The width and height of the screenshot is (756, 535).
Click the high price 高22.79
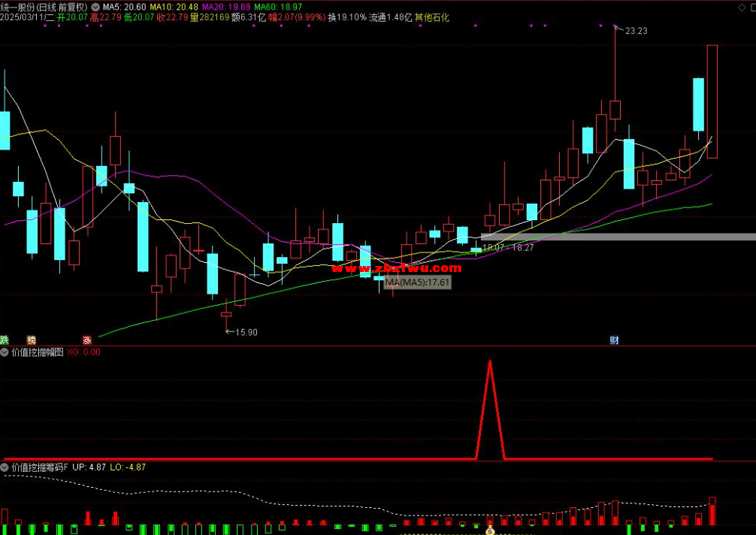point(105,18)
